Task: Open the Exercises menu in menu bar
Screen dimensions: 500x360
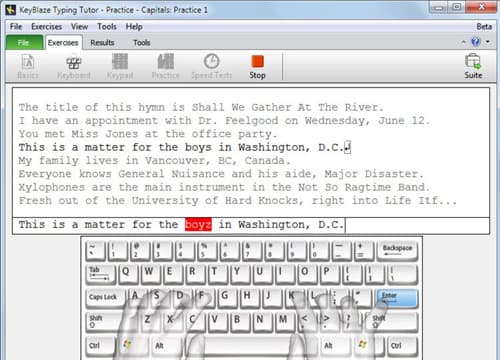Action: [47, 27]
